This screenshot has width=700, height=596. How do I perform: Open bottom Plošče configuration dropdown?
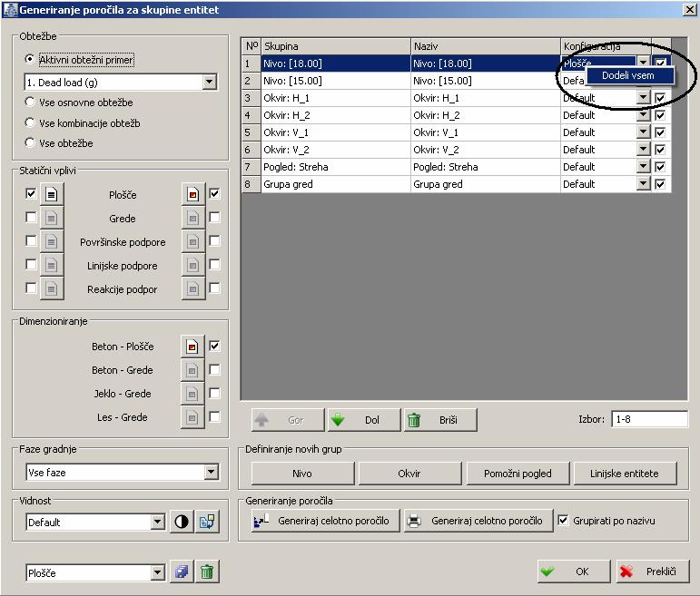[158, 572]
